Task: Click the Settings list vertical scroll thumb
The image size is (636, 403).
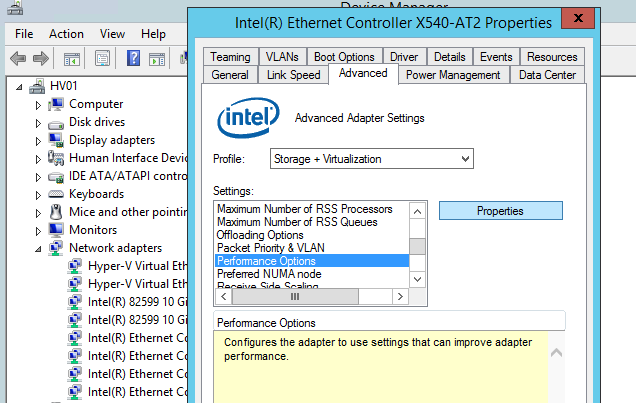Action: 417,246
